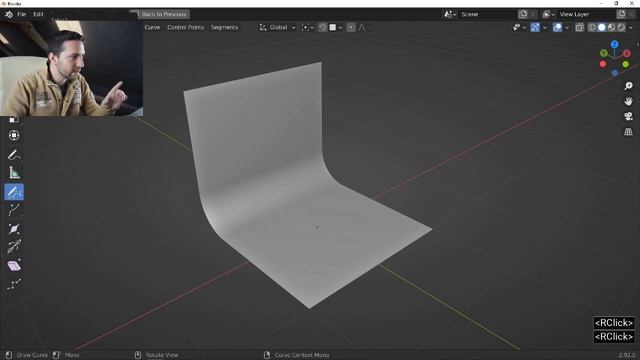Open the Edit menu
Viewport: 640px width, 360px height.
[x=38, y=14]
